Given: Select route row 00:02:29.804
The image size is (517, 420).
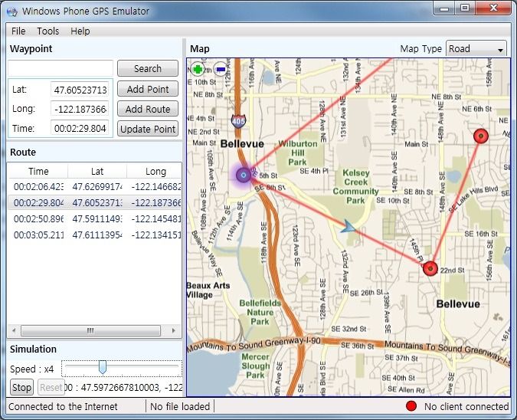Looking at the screenshot, I should tap(95, 202).
